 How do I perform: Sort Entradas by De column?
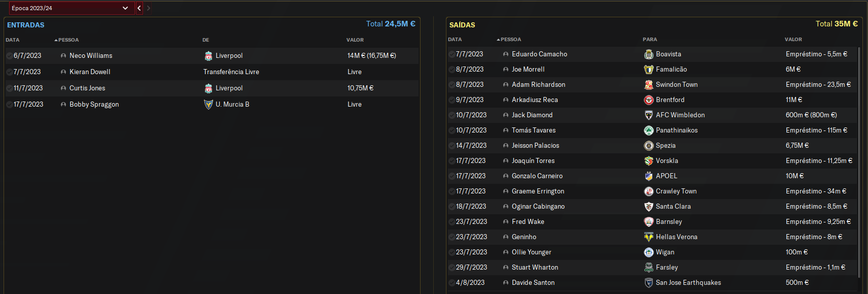coord(206,40)
